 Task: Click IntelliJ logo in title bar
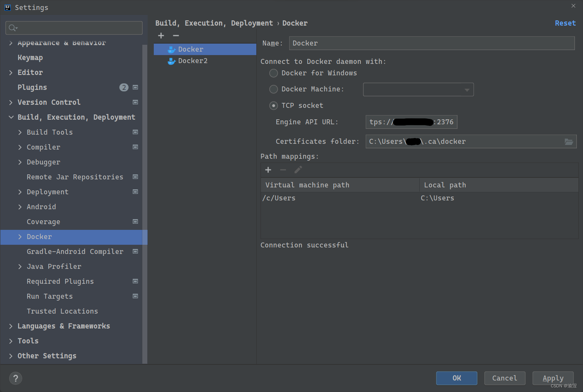[7, 7]
